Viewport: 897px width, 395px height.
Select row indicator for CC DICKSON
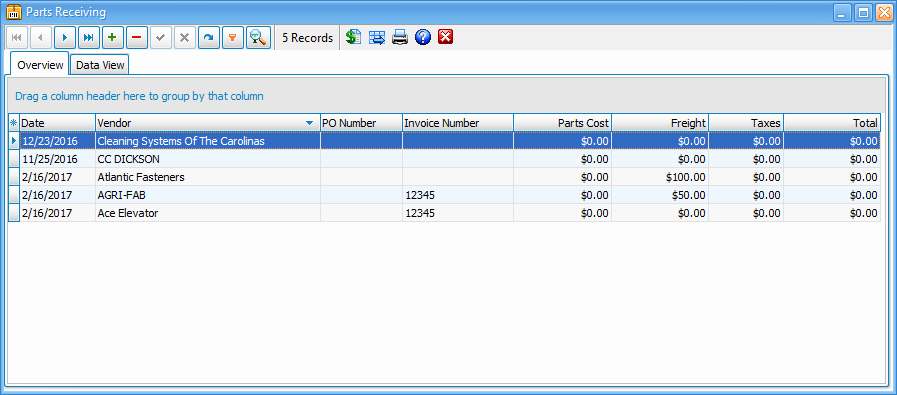point(14,159)
